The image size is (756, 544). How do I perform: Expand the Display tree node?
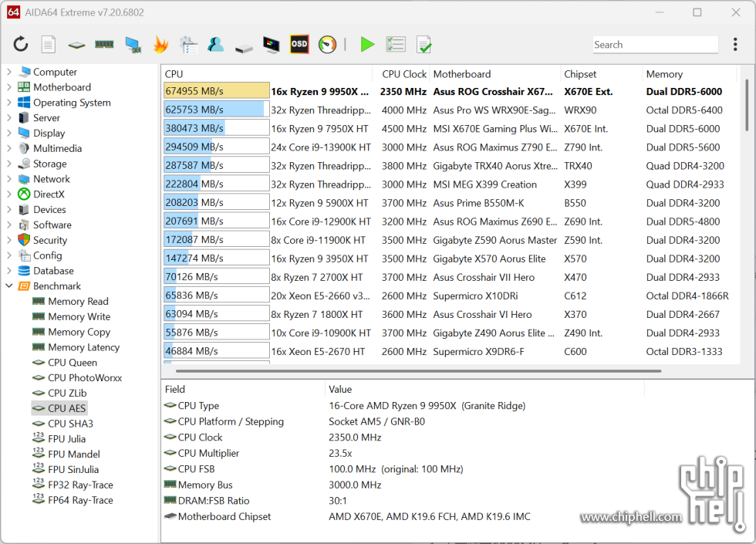point(8,133)
